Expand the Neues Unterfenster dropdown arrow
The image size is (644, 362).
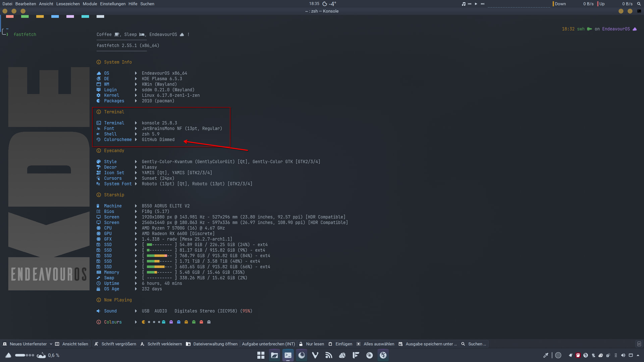[51, 344]
